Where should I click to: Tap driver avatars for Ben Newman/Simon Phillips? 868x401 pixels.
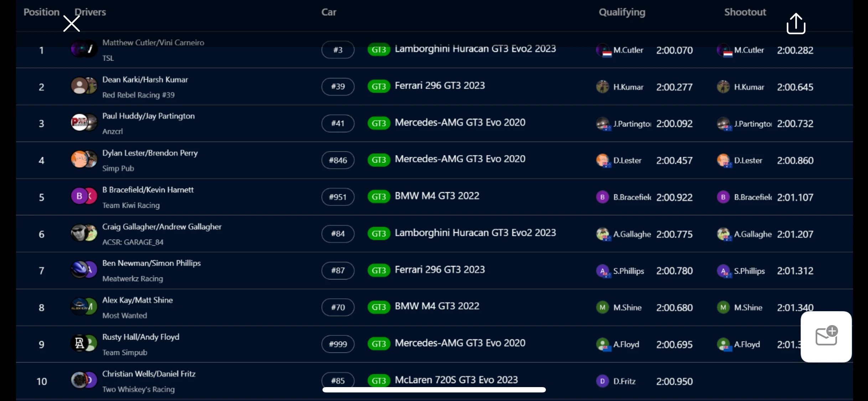click(84, 270)
